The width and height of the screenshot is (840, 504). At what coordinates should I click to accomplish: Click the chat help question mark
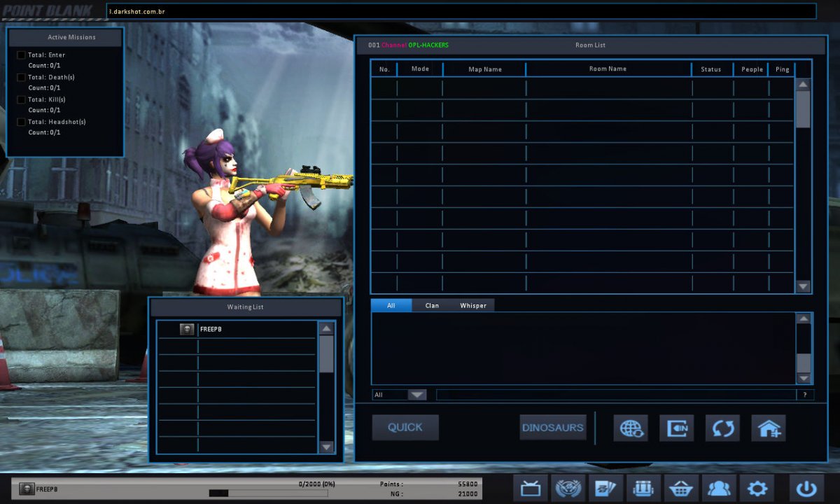(x=804, y=395)
